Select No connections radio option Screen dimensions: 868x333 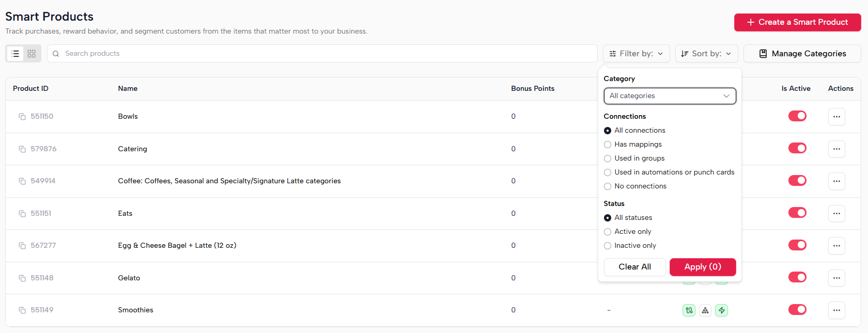pos(608,186)
